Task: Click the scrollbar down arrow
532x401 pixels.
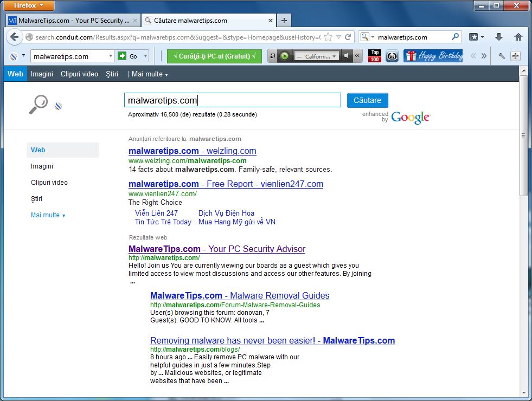Action: pyautogui.click(x=523, y=393)
